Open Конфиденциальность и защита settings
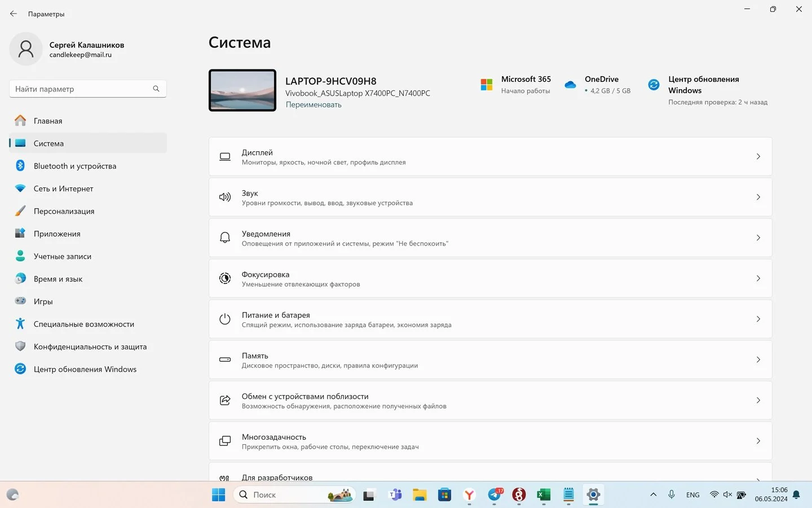 pos(87,347)
